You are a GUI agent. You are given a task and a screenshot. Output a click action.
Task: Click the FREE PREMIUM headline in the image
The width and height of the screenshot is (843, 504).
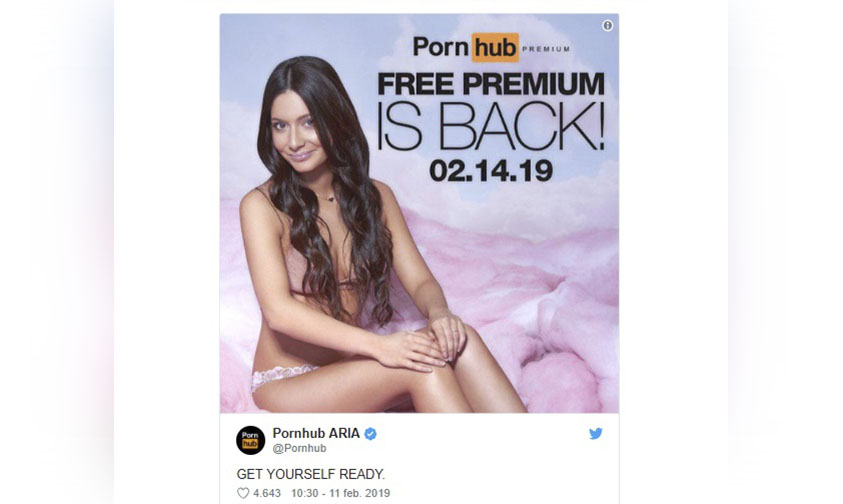tap(491, 84)
